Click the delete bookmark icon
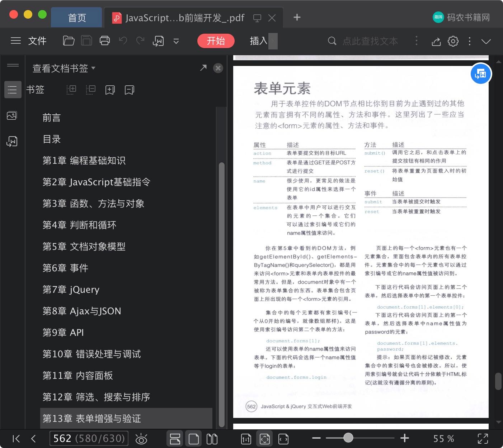503x448 pixels. [x=129, y=90]
